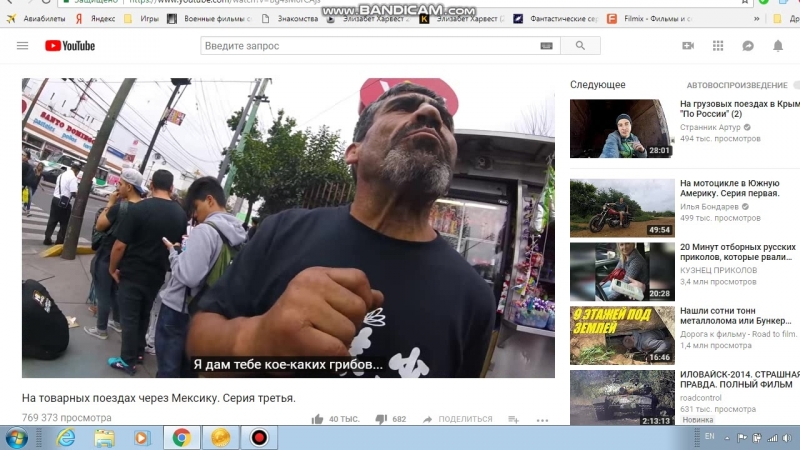This screenshot has width=800, height=450.
Task: Open thumbnail of На грузовых поездах в Крым
Action: point(622,129)
